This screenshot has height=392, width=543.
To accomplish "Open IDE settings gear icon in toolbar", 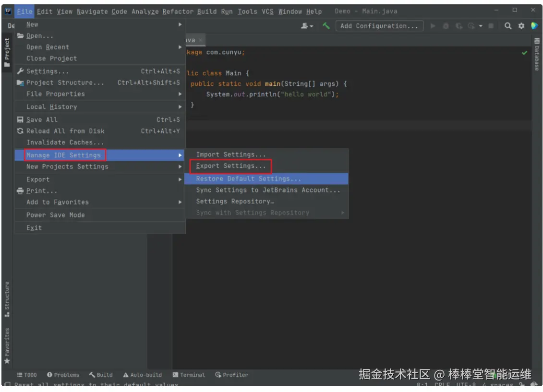I will (x=521, y=26).
